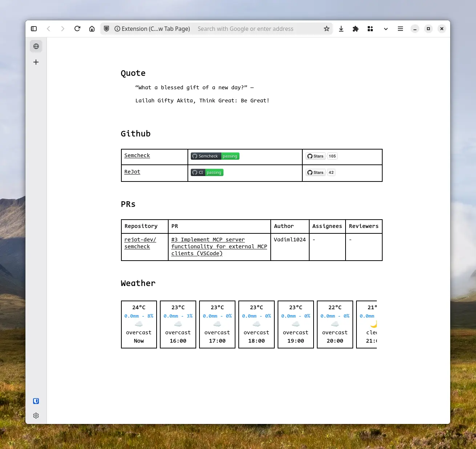Open the hamburger application menu
The width and height of the screenshot is (476, 449).
point(400,29)
